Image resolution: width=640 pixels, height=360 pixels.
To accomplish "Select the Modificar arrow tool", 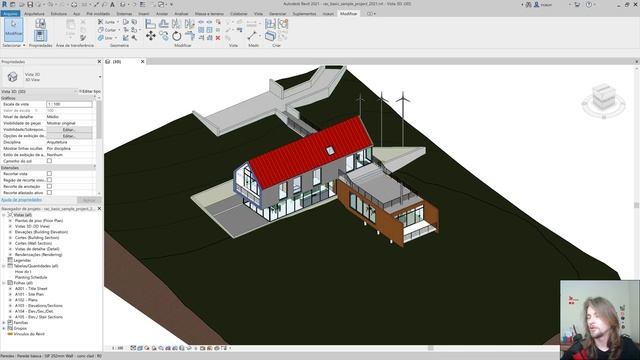I will pyautogui.click(x=13, y=29).
